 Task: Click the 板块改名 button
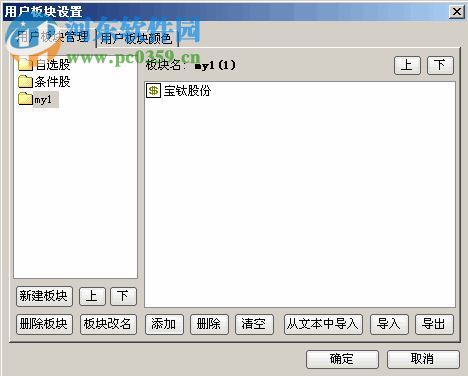[x=108, y=324]
